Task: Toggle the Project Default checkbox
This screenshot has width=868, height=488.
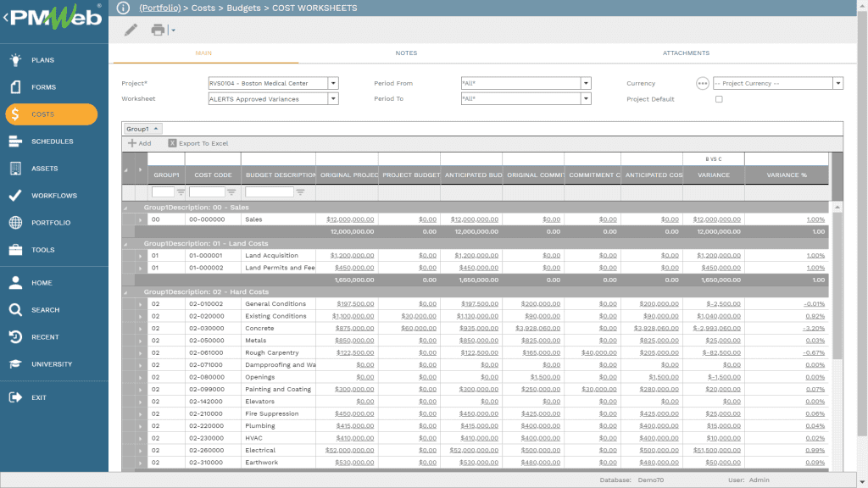Action: coord(719,99)
